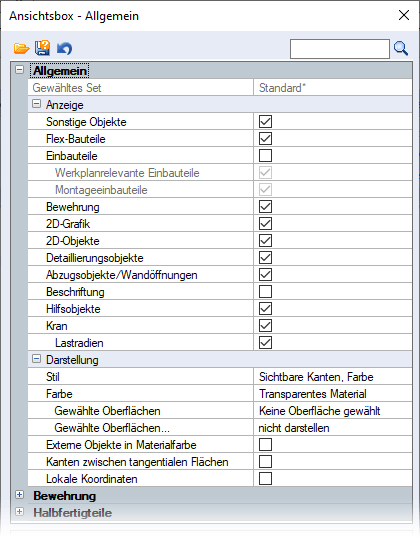This screenshot has height=537, width=420.
Task: Change the Farbe setting Transparentes Material
Action: pyautogui.click(x=333, y=394)
